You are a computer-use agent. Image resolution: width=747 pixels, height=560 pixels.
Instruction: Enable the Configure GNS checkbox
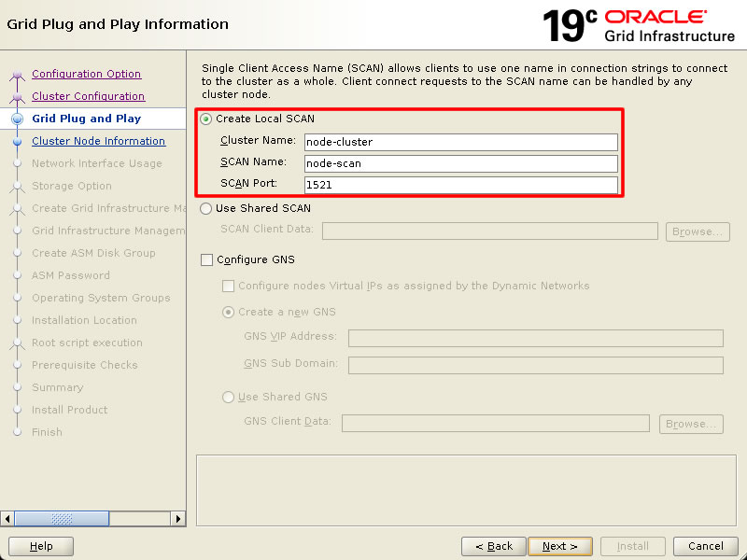click(x=206, y=260)
